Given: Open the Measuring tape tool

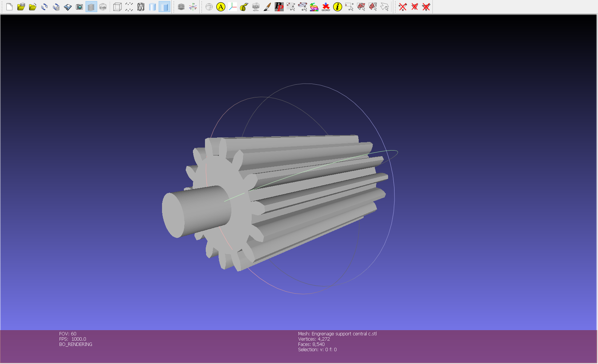Looking at the screenshot, I should point(244,7).
